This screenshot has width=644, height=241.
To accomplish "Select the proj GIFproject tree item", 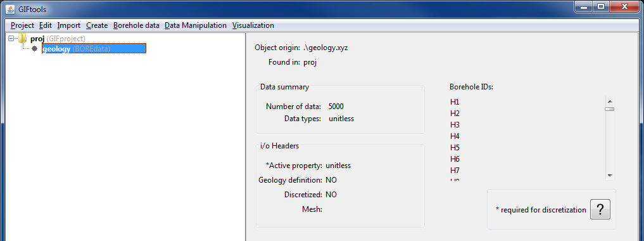I will (58, 39).
